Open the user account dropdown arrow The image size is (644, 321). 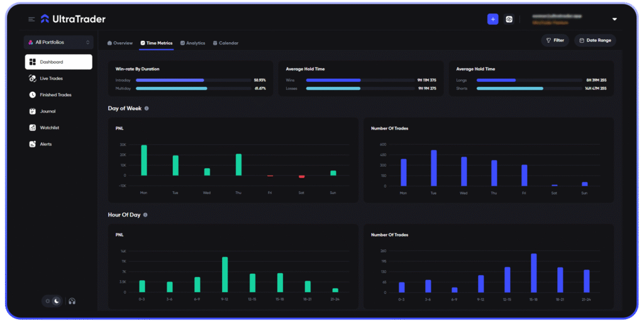click(x=614, y=20)
